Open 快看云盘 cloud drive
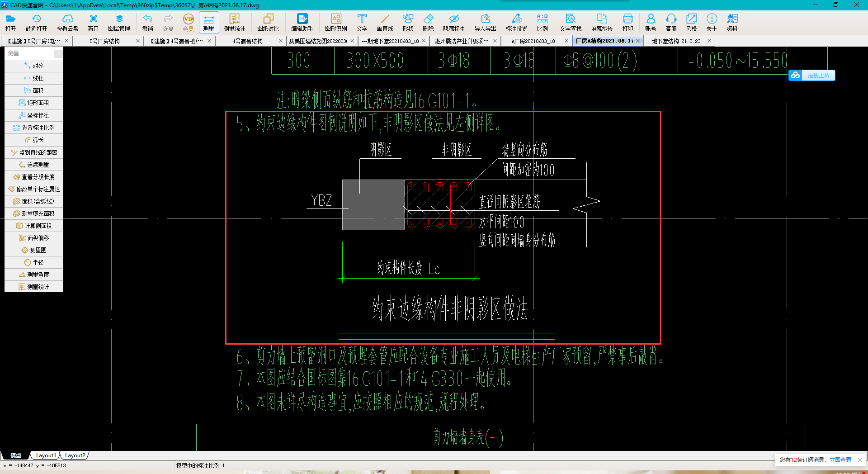Image resolution: width=868 pixels, height=474 pixels. click(67, 22)
